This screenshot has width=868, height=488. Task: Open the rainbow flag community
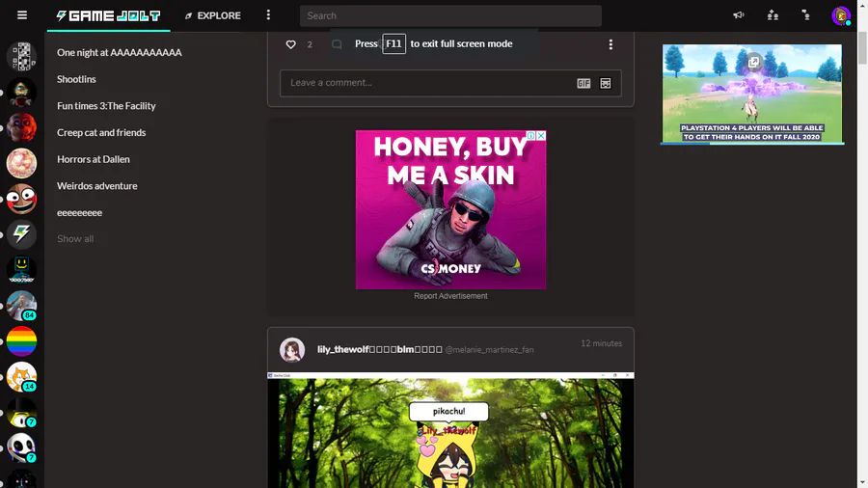tap(21, 340)
